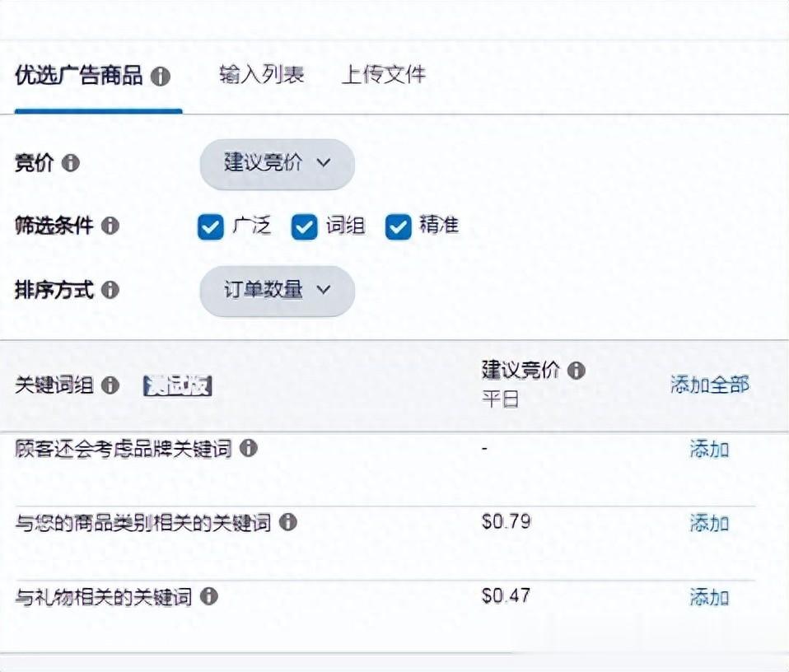Click info icon beside 竞价 label
789x672 pixels.
[71, 163]
